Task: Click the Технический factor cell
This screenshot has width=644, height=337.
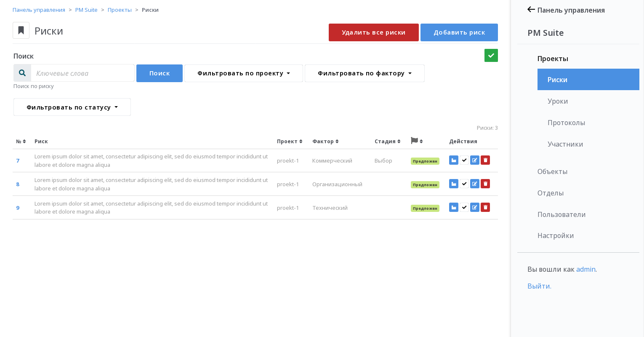Action: pos(330,208)
